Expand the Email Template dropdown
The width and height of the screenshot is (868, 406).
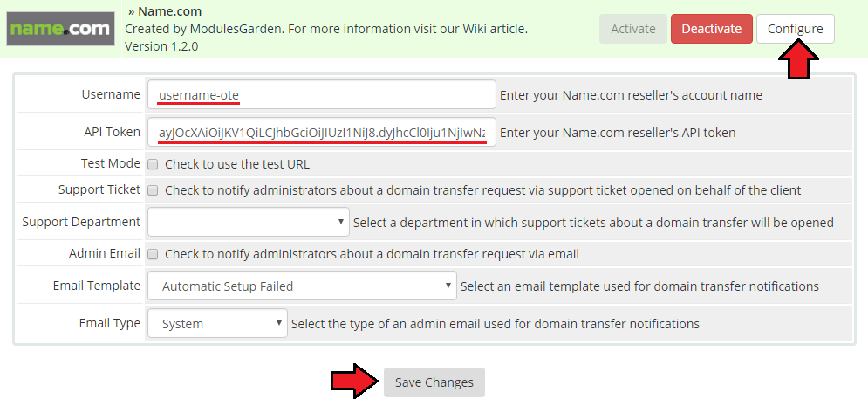[302, 286]
